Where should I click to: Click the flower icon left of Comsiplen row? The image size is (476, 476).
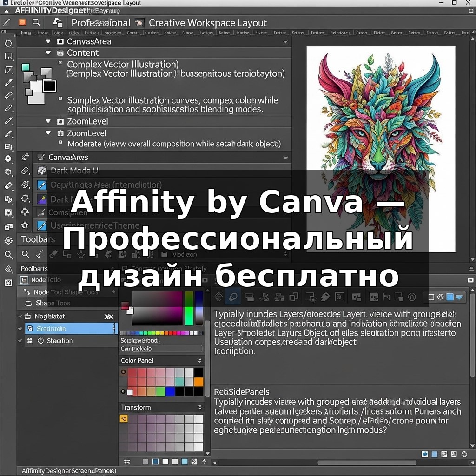click(x=25, y=212)
